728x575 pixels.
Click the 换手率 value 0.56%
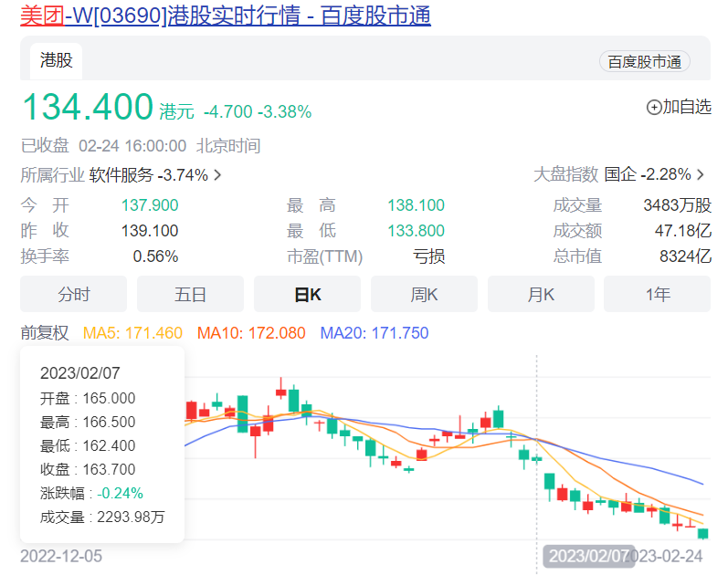pos(155,256)
